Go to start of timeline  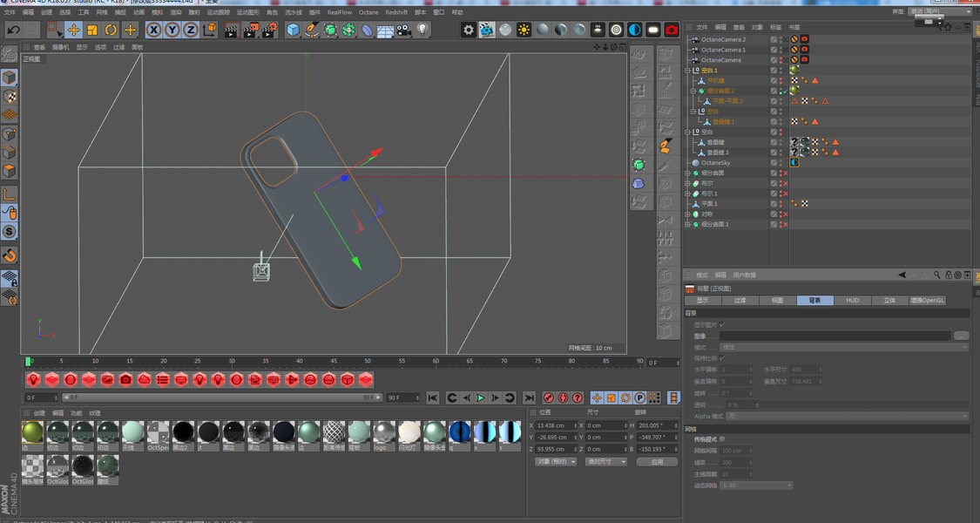point(432,397)
